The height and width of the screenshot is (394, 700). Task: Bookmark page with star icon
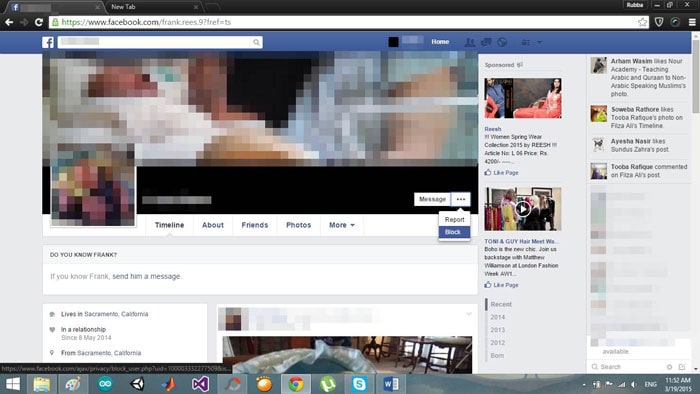[642, 22]
